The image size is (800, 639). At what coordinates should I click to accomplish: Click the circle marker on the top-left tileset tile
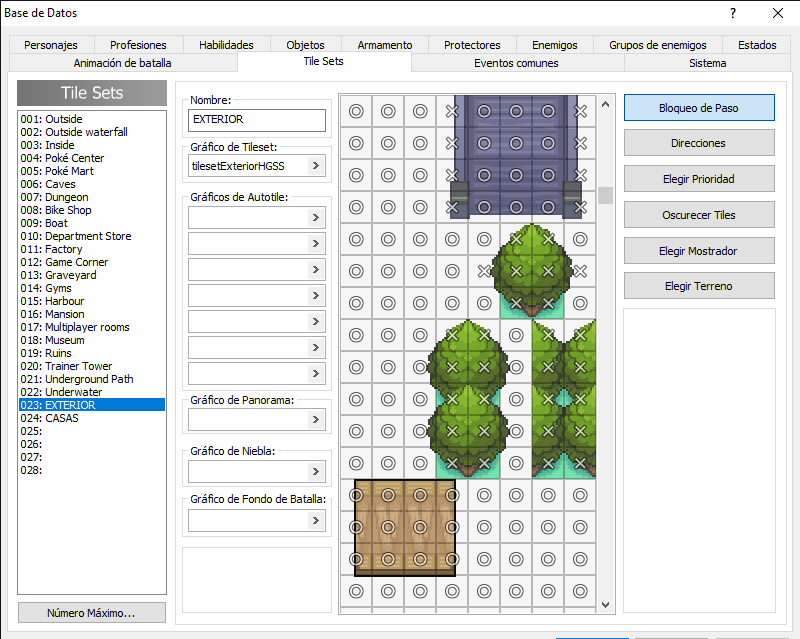coord(356,111)
